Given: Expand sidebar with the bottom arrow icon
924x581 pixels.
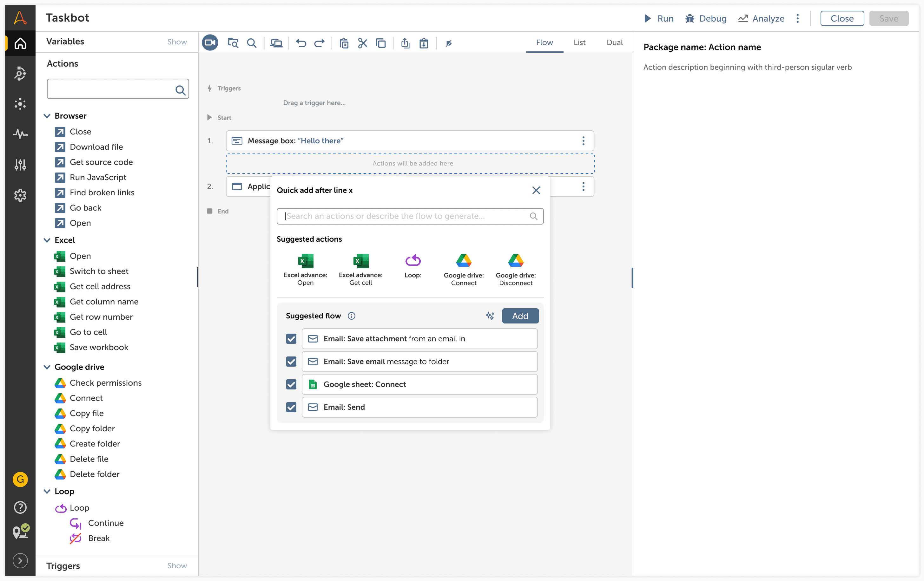Looking at the screenshot, I should coord(20,561).
